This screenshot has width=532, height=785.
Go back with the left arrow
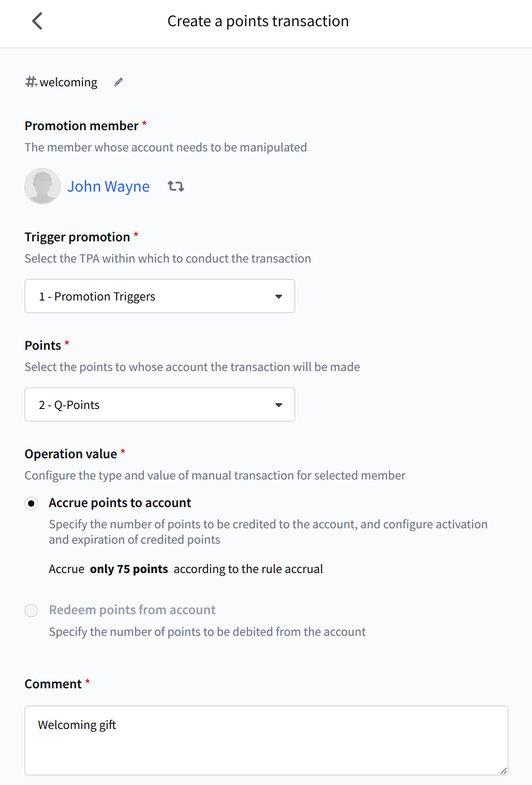click(x=37, y=21)
